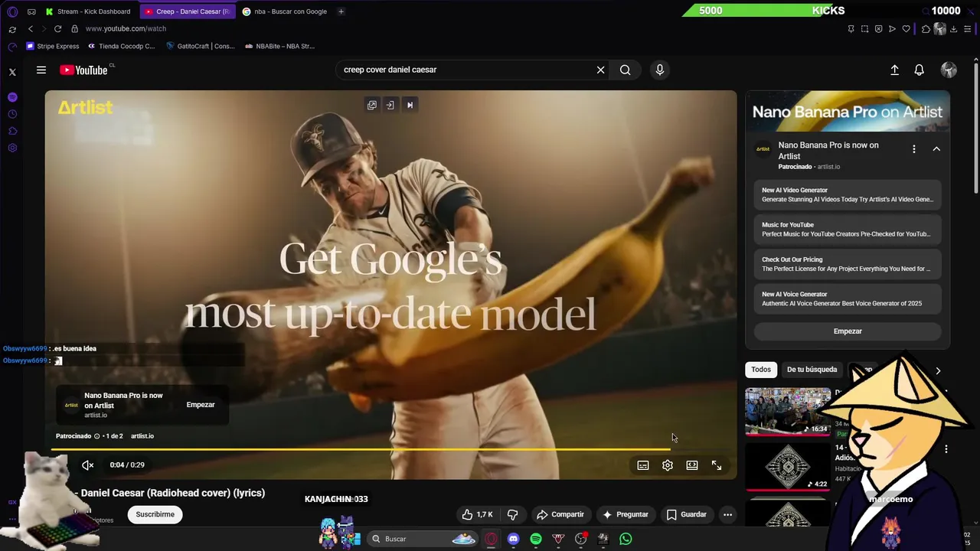Click the Nano Banana Pro banner image
This screenshot has height=551, width=980.
(848, 112)
